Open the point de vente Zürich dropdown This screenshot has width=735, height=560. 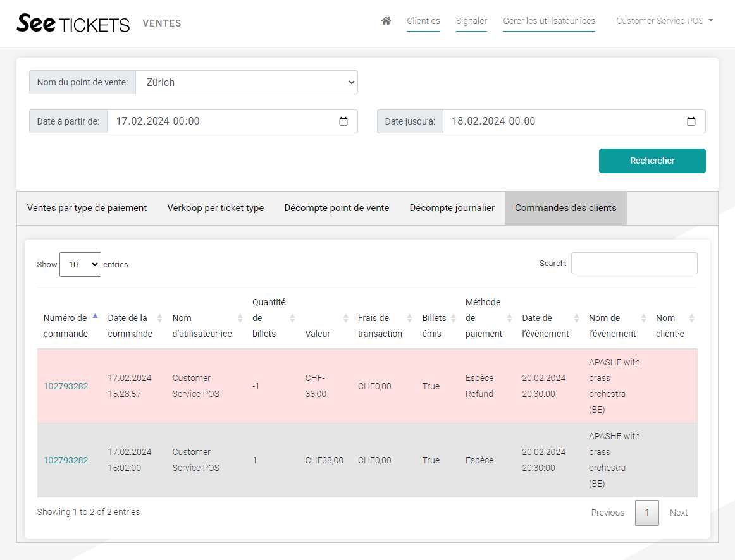tap(247, 82)
